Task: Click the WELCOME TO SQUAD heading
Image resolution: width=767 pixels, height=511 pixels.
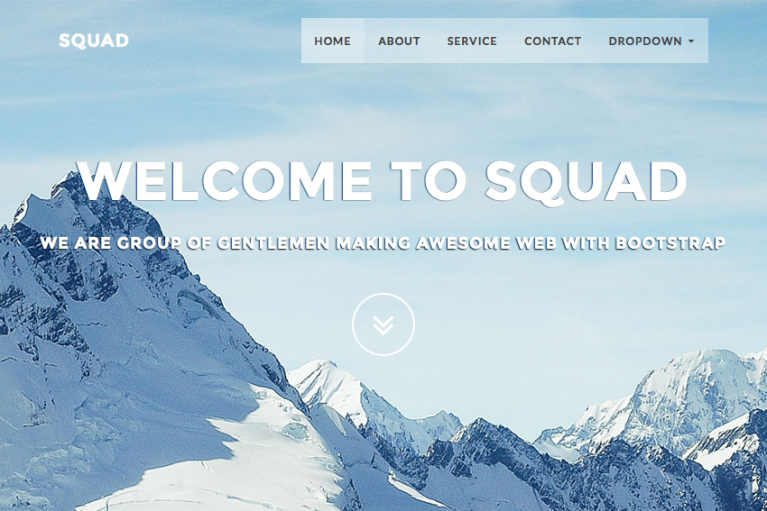Action: click(x=383, y=180)
